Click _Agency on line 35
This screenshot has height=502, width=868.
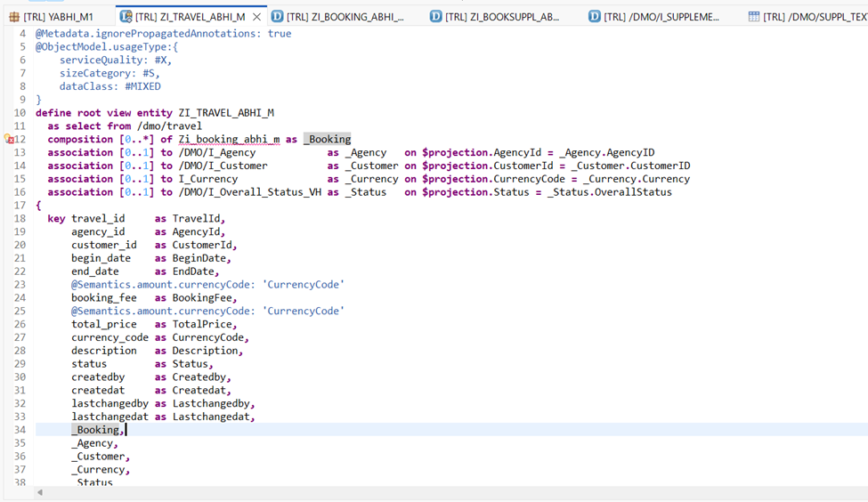point(92,442)
